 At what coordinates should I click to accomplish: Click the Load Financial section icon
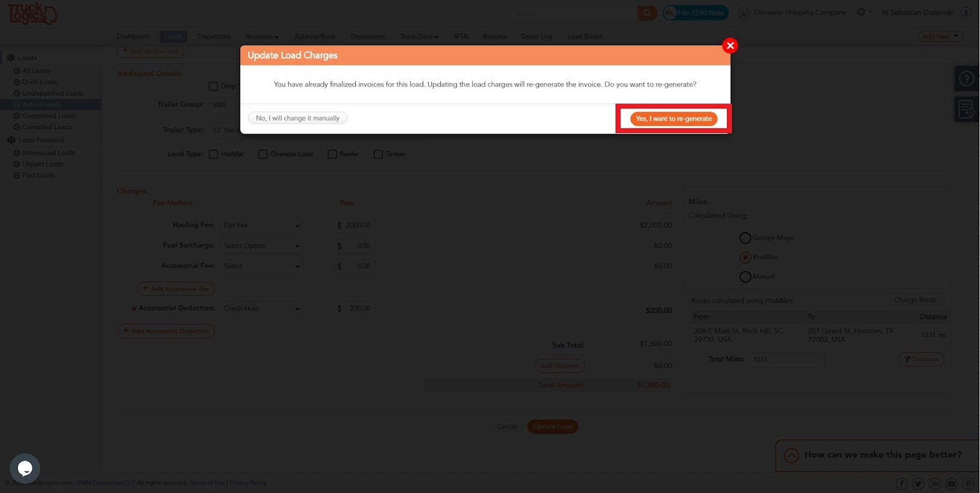pos(11,140)
